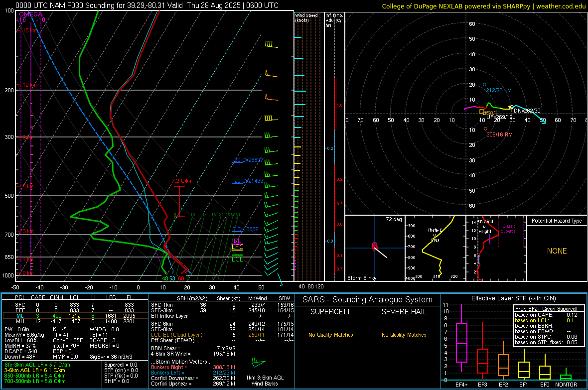Image resolution: width=588 pixels, height=390 pixels.
Task: Click the 12 km height marker
Action: pos(29,85)
